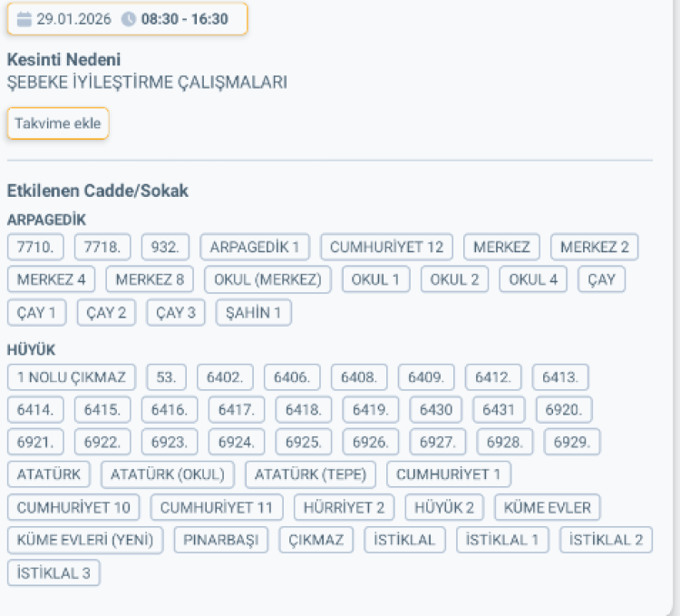Select the 1 NOLU ÇIKMAZ tag
This screenshot has height=616, width=680.
click(72, 376)
